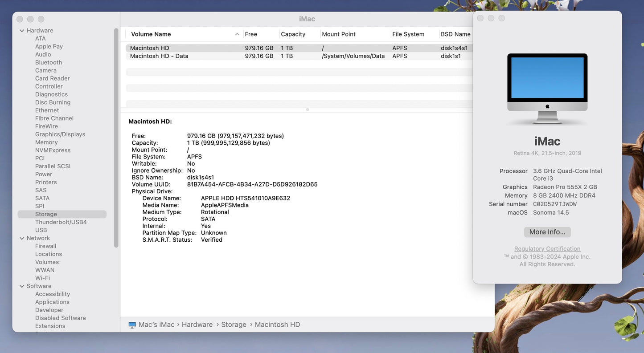Sort the table by Capacity column header

[293, 34]
